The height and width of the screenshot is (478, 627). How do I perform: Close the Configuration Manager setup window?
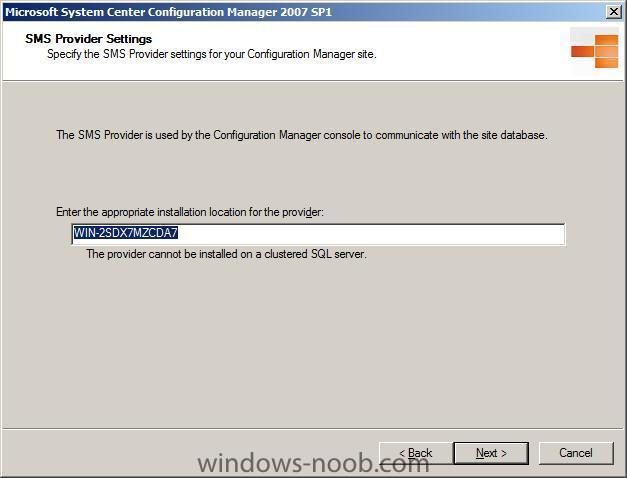pos(613,12)
